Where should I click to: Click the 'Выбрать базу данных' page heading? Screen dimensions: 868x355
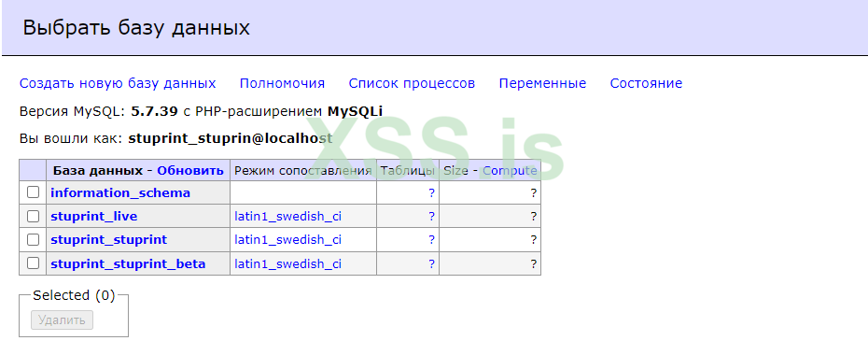pos(136,28)
